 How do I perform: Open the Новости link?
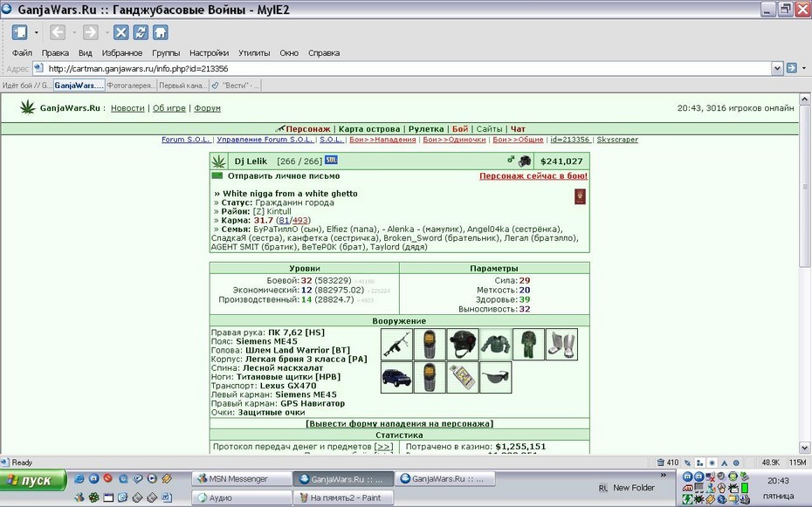(127, 108)
